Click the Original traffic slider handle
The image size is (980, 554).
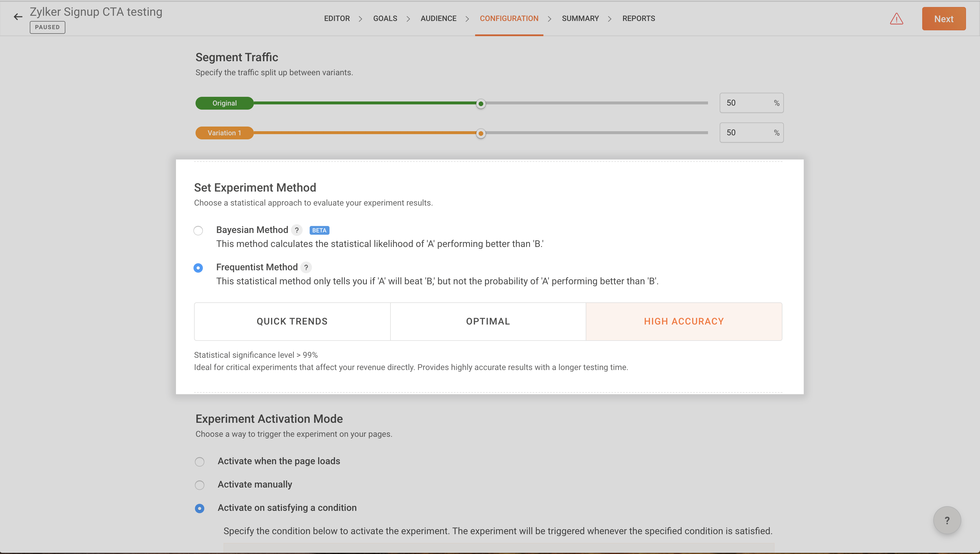point(481,104)
